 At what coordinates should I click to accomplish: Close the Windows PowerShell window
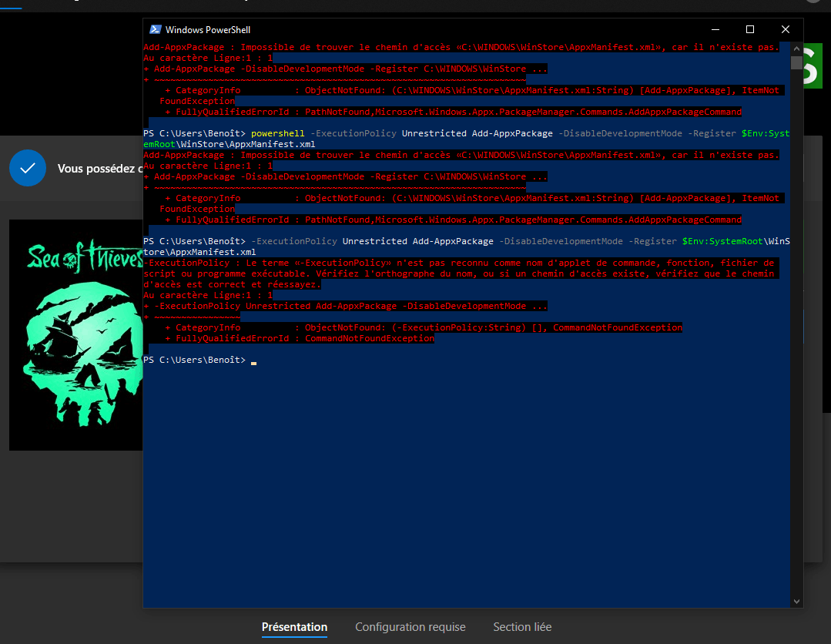coord(786,30)
